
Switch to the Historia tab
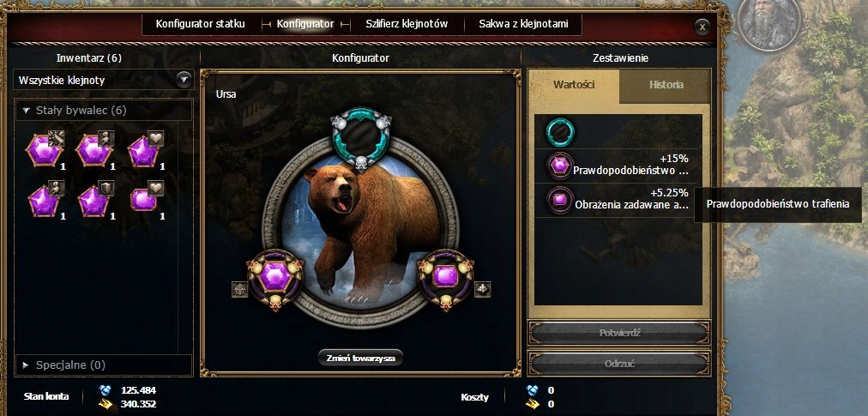click(666, 85)
